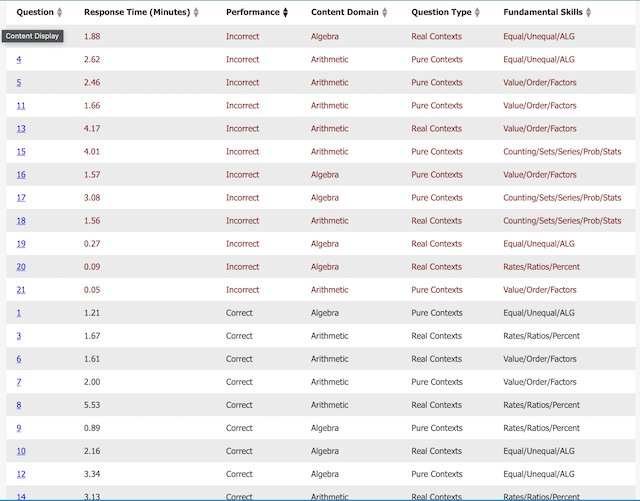Click the Fundamental Skills header text
This screenshot has width=640, height=501.
543,12
